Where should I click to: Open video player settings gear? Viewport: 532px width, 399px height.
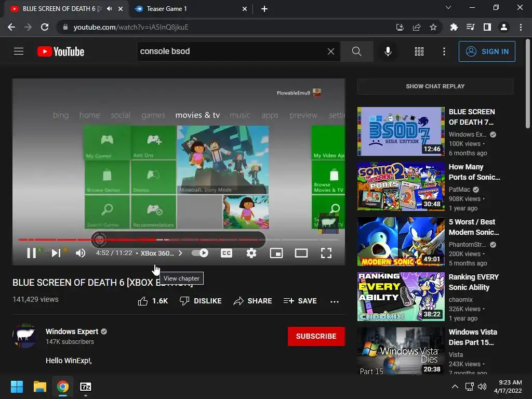coord(251,253)
